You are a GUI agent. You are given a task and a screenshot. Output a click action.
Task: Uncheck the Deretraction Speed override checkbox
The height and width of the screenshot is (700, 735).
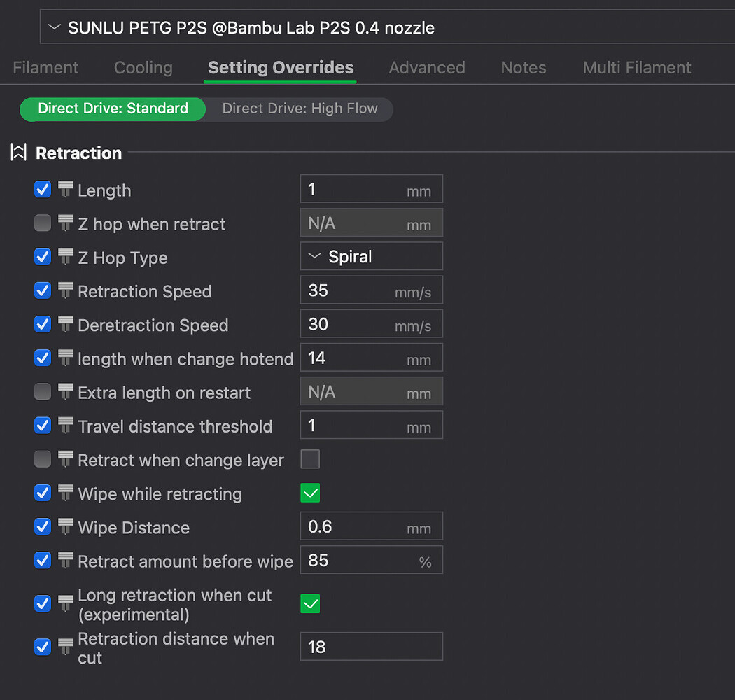pos(43,324)
